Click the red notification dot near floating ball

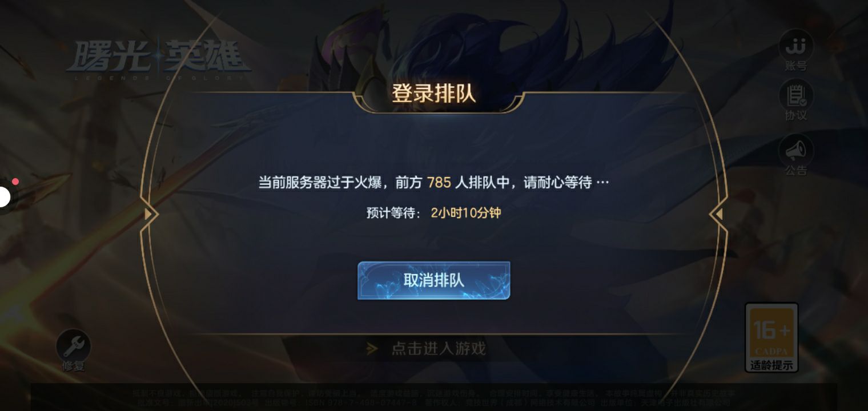coord(15,182)
